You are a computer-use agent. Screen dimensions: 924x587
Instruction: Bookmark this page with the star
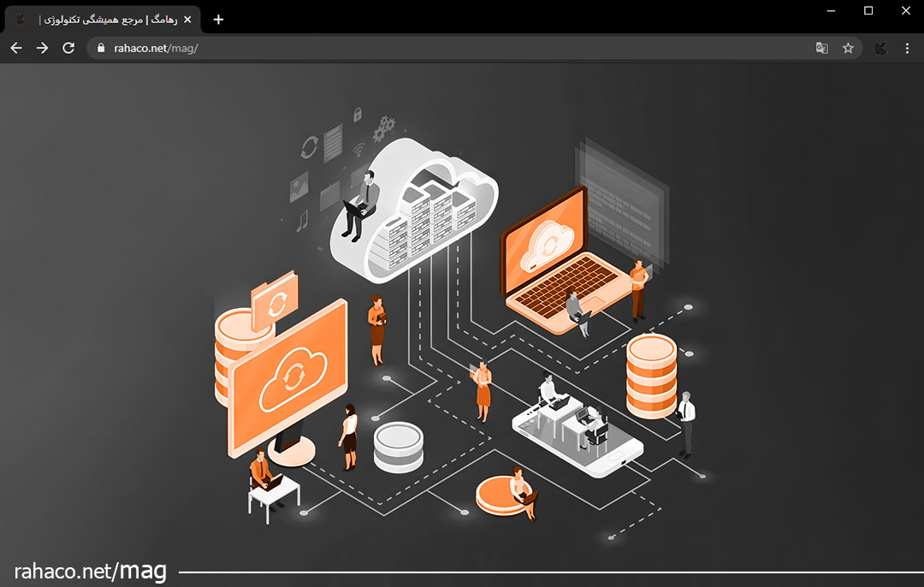(x=848, y=48)
